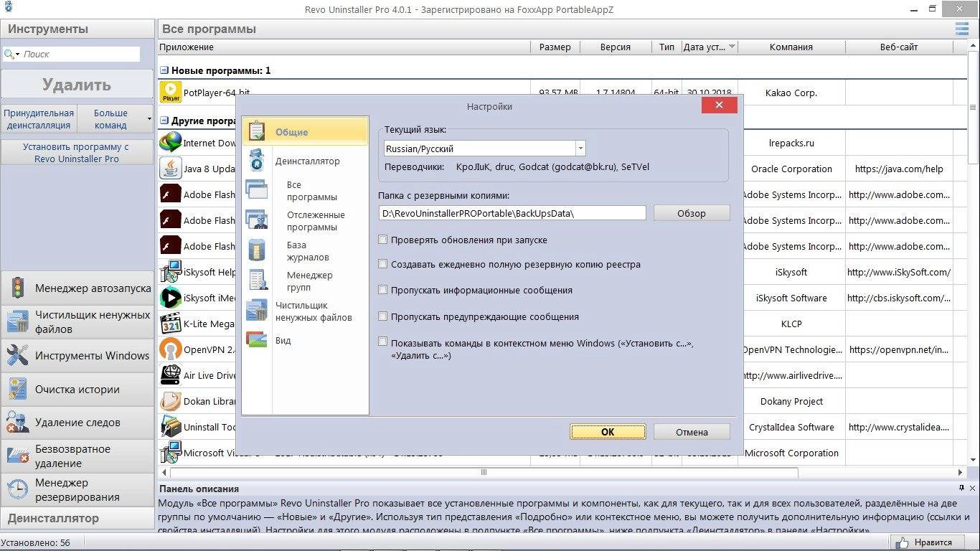The width and height of the screenshot is (980, 551).
Task: Open the current language dropdown
Action: (580, 149)
